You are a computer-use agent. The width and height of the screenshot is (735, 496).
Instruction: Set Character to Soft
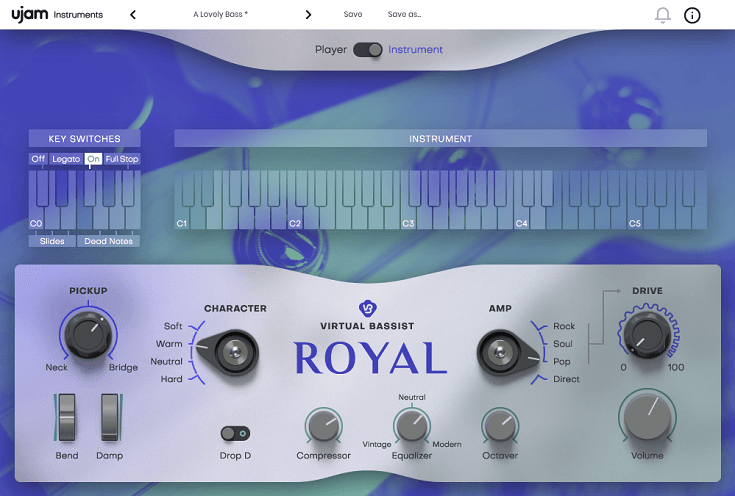point(172,326)
